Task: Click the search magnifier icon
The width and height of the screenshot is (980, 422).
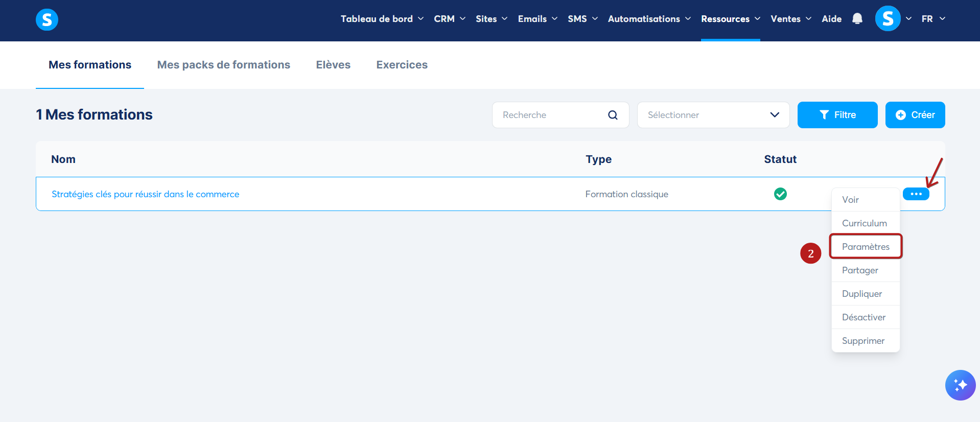Action: pyautogui.click(x=613, y=115)
